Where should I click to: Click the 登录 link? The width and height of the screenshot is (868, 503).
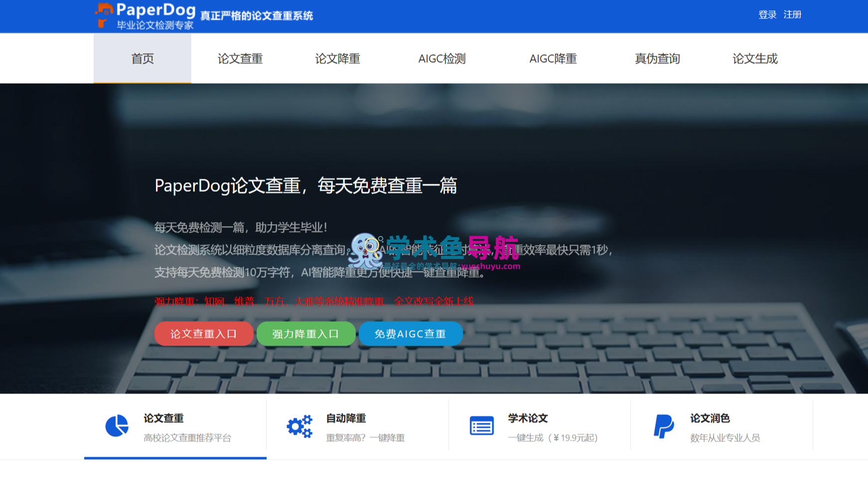pyautogui.click(x=767, y=14)
